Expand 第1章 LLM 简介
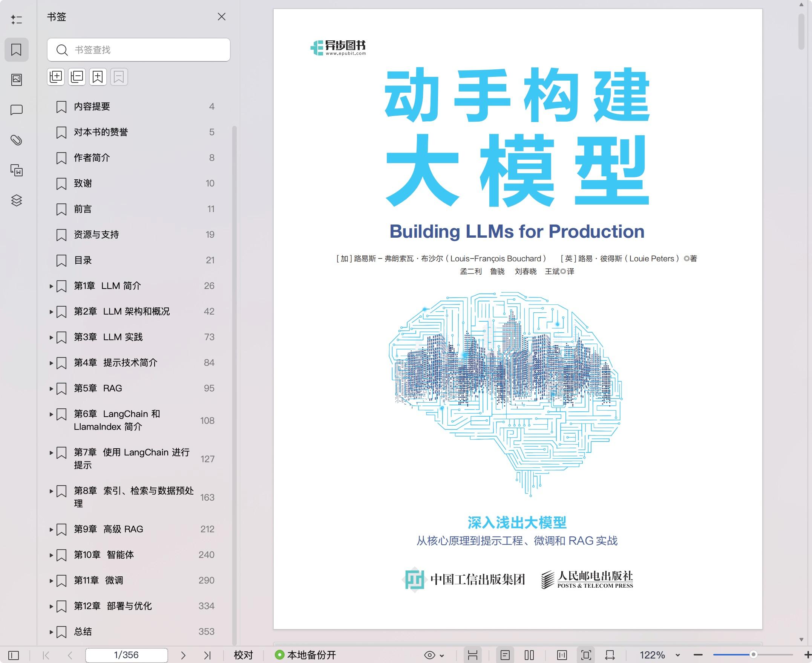The image size is (812, 663). tap(51, 286)
